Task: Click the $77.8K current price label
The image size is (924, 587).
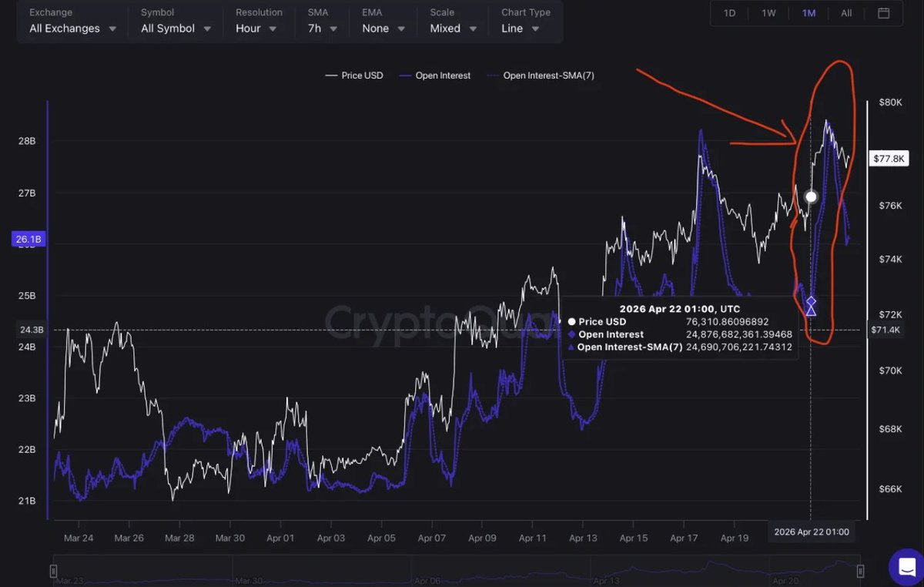Action: pyautogui.click(x=889, y=159)
